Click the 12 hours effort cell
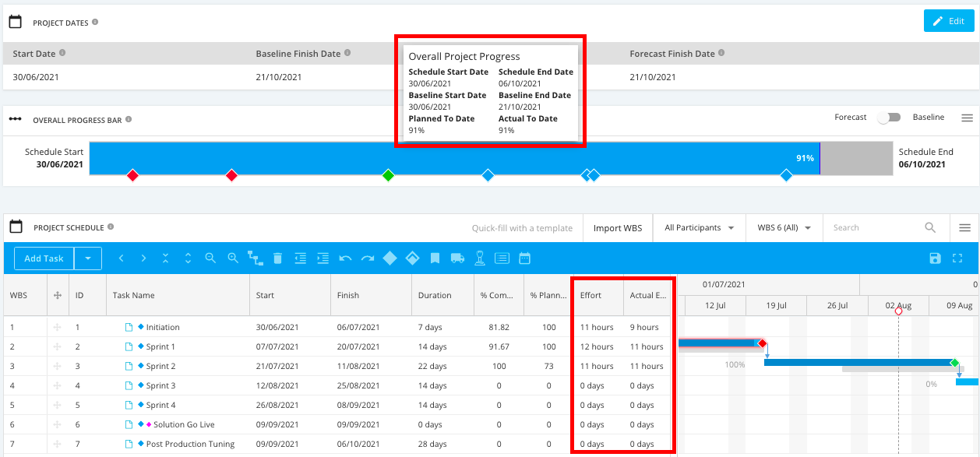980x457 pixels. tap(598, 346)
